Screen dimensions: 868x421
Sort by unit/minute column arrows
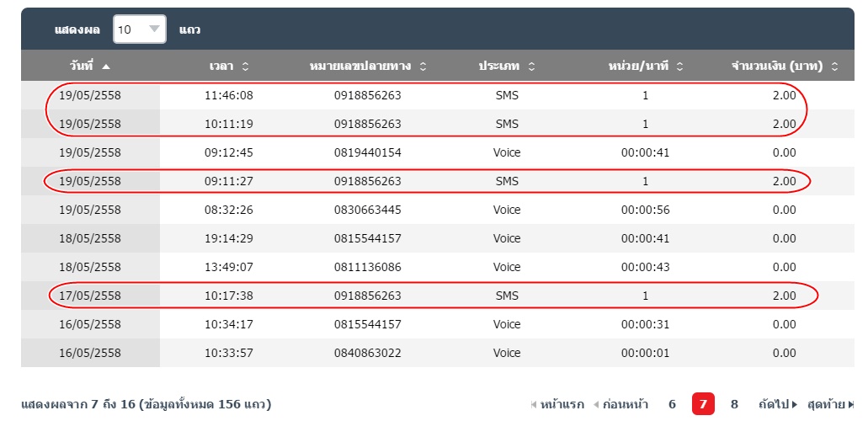tap(679, 66)
